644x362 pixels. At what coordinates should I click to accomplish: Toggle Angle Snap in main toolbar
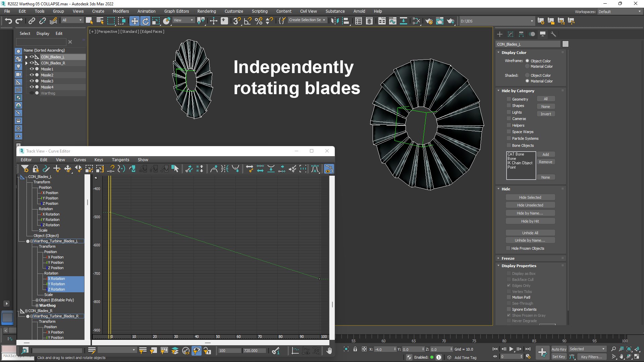[x=248, y=21]
